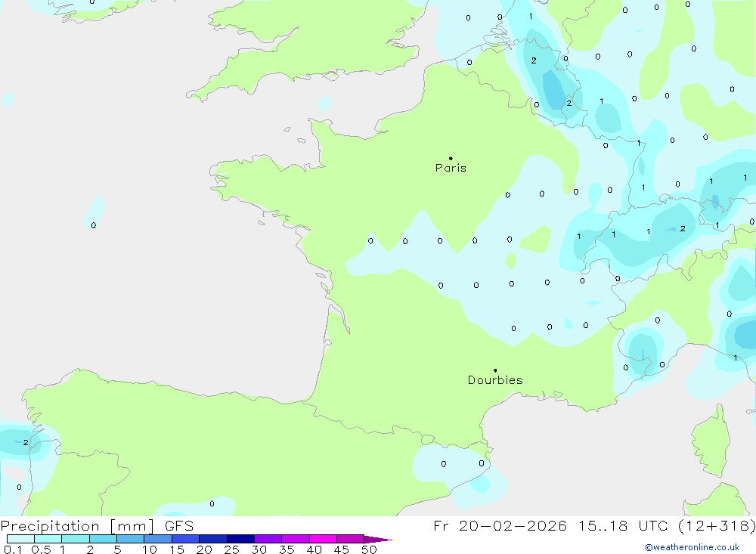Image resolution: width=756 pixels, height=554 pixels.
Task: Click the Dourbies location label
Action: 495,380
